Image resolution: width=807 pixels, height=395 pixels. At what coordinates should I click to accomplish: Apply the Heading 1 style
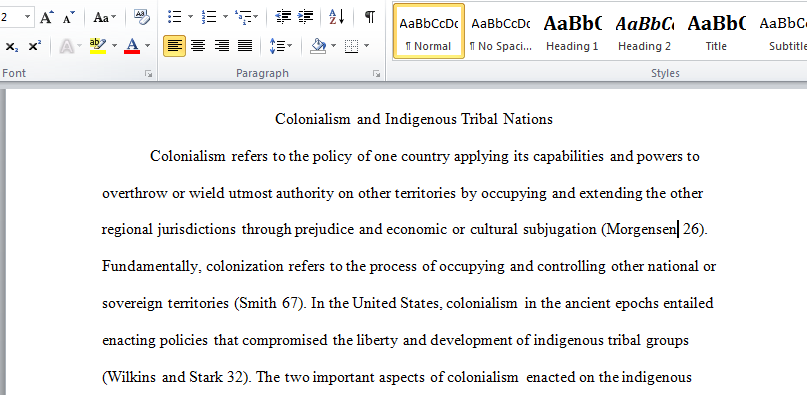572,31
